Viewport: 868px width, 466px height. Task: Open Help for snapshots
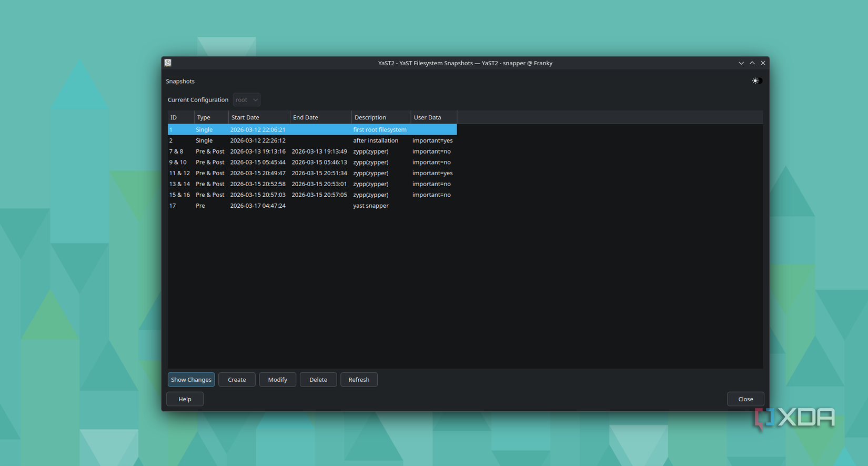tap(185, 399)
